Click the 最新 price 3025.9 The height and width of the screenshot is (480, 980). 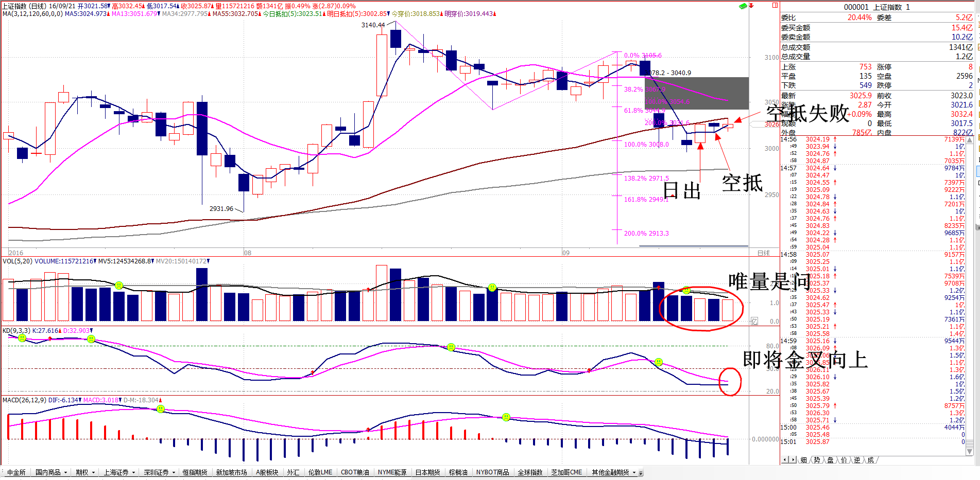click(861, 96)
